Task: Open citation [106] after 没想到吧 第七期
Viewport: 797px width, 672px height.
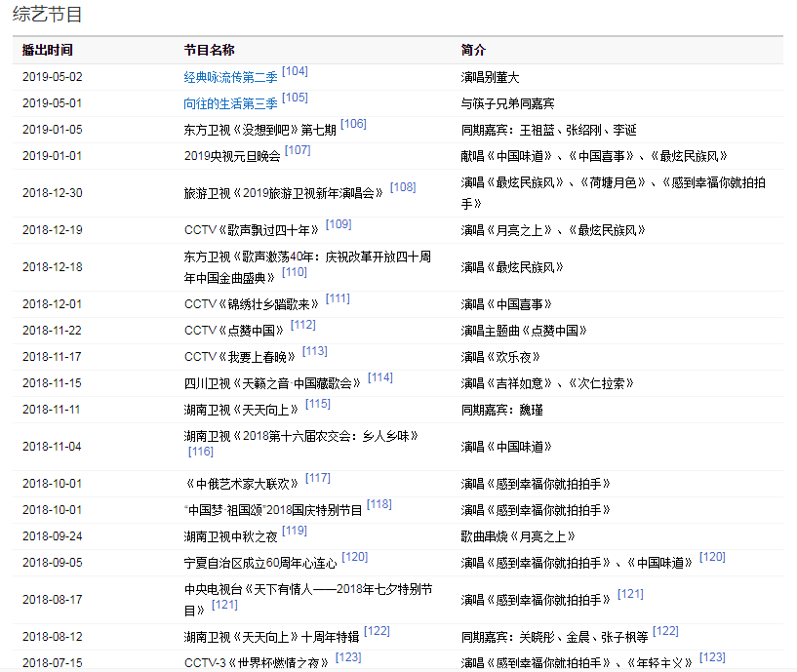Action: [353, 125]
